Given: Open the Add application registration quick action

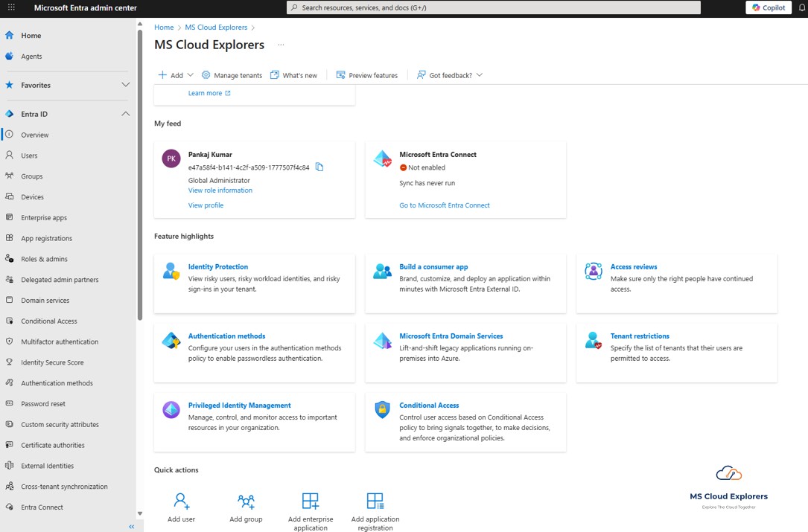Looking at the screenshot, I should [375, 504].
